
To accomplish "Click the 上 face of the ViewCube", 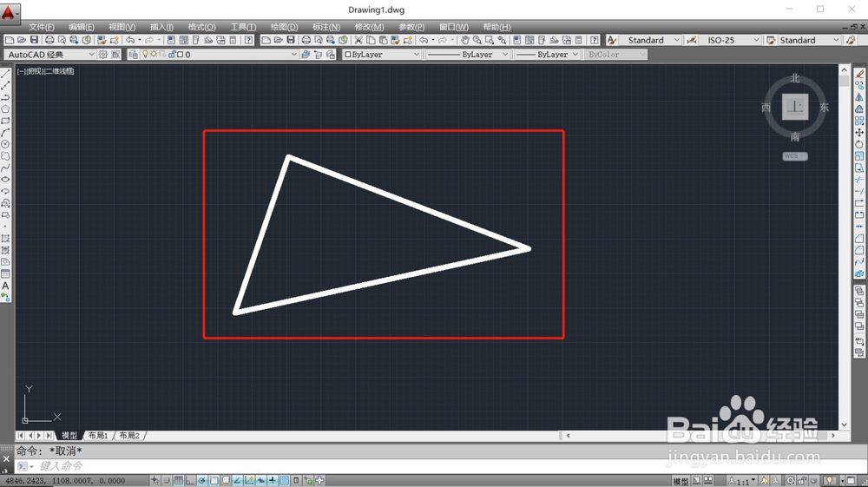I will 795,107.
